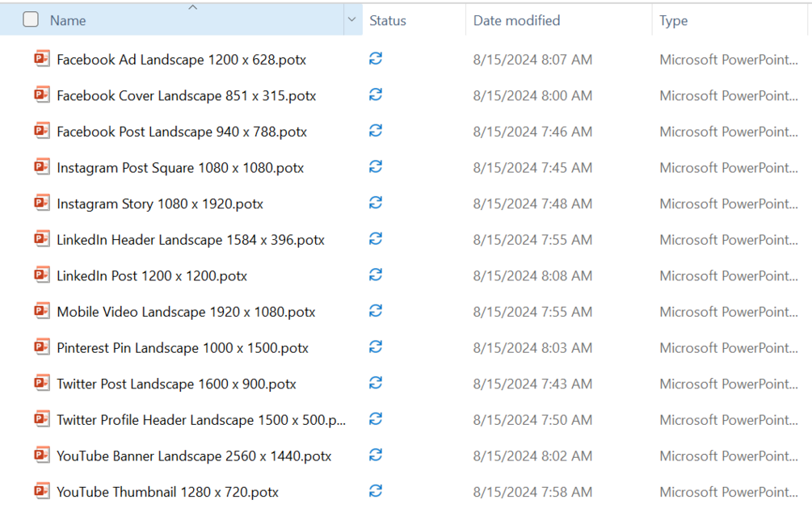The image size is (812, 529).
Task: Select file Twitter Post Landscape 1600 x 900.potx
Action: click(177, 384)
